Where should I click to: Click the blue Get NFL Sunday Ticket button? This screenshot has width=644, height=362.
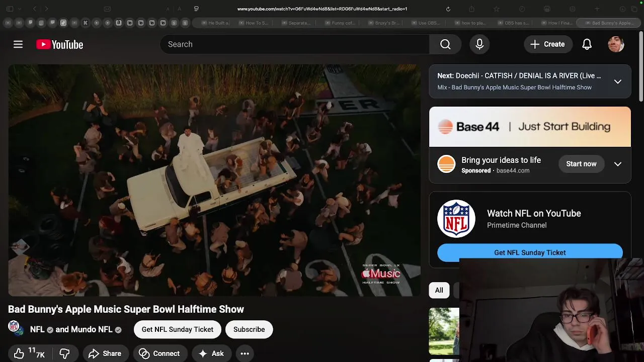[530, 252]
